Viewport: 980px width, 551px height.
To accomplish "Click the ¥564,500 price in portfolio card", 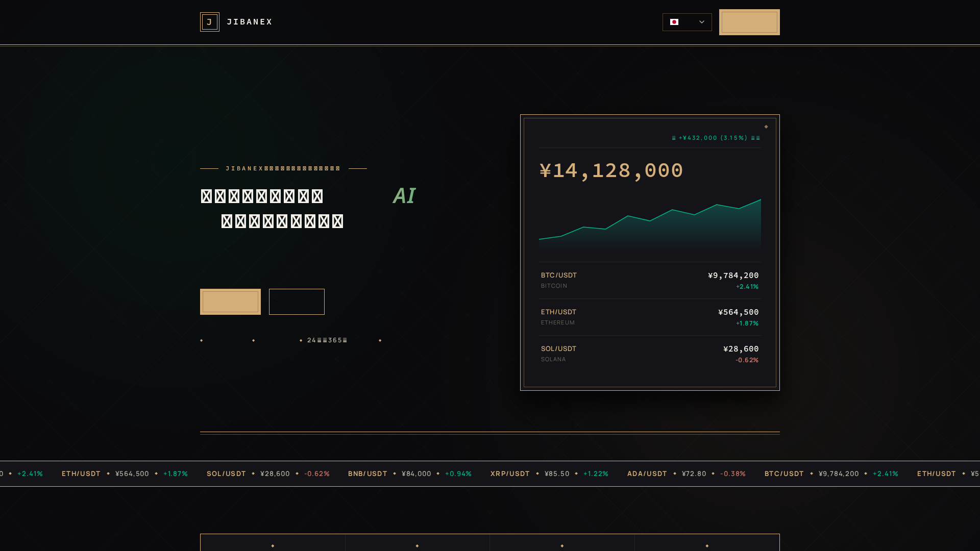I will (739, 312).
